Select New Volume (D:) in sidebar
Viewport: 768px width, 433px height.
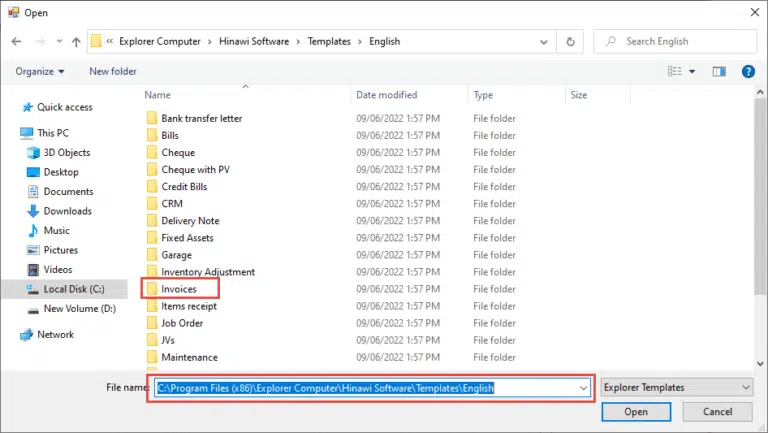72,309
